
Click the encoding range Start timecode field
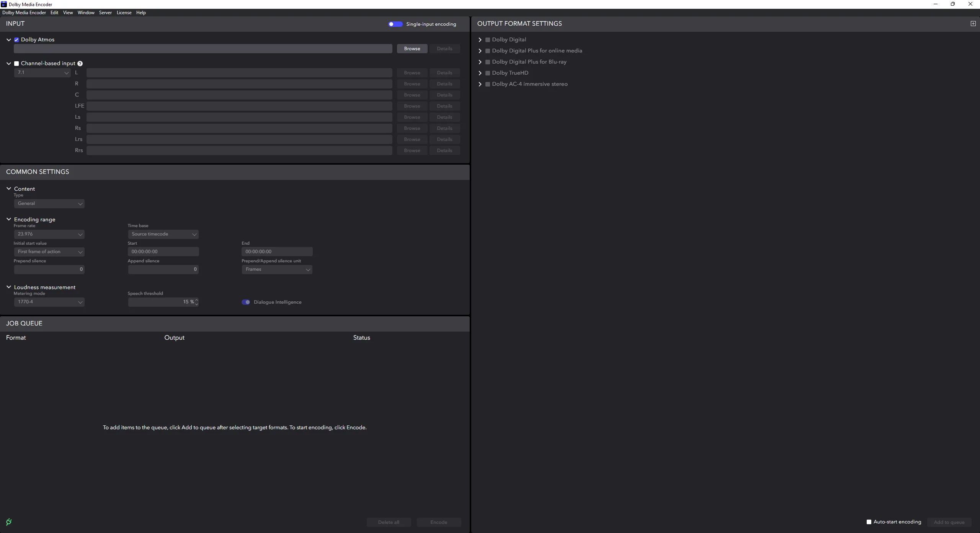pos(163,252)
